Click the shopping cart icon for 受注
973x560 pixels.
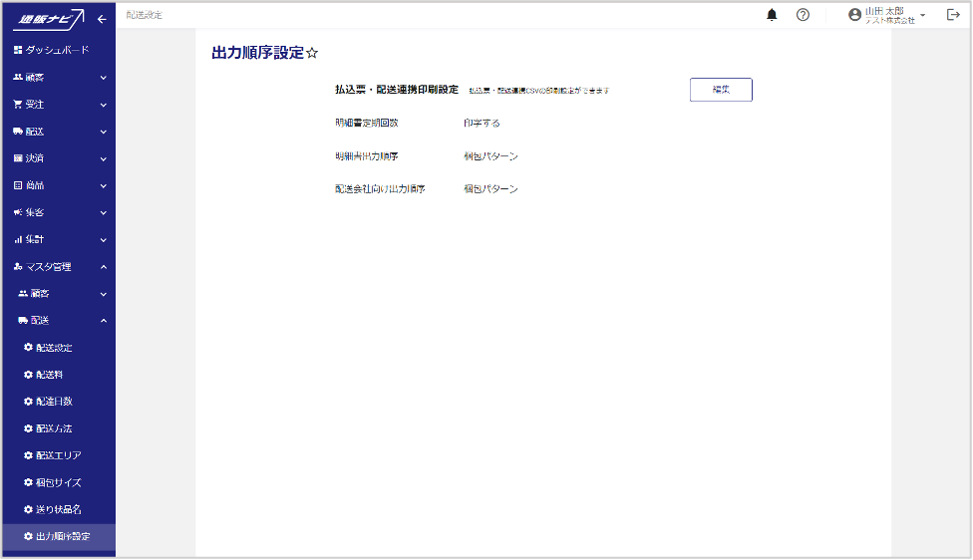(x=18, y=104)
